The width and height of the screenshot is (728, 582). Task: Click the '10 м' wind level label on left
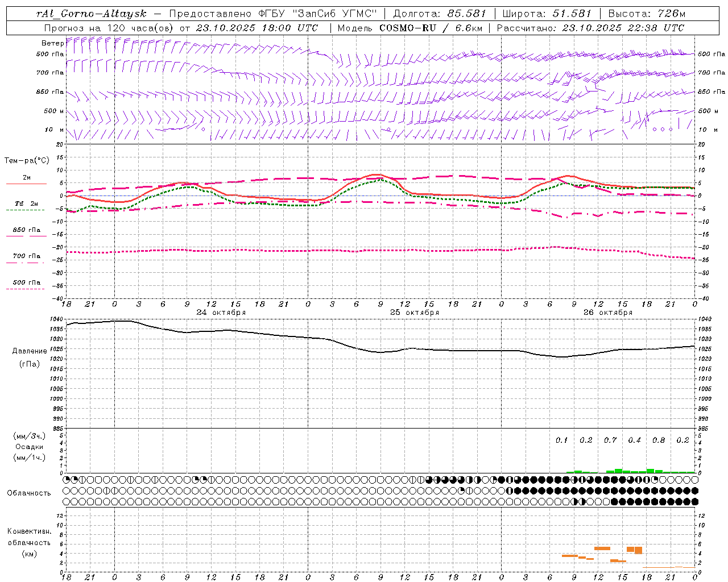point(55,130)
